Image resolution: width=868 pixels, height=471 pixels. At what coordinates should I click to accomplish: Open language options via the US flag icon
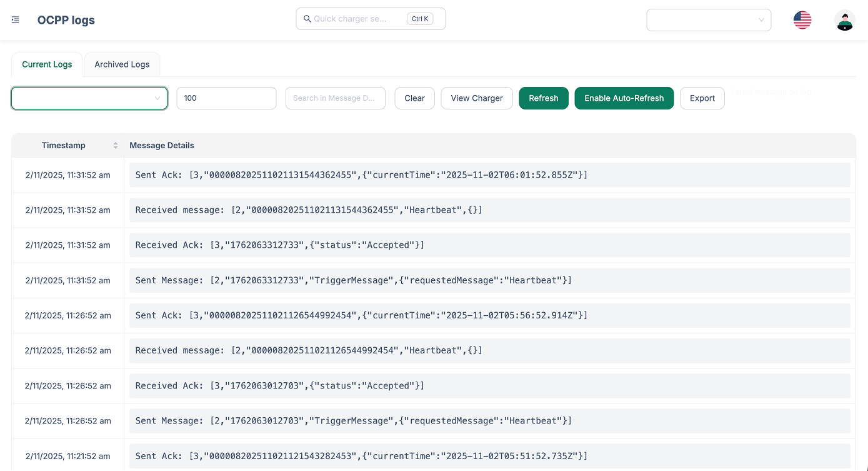pos(802,19)
